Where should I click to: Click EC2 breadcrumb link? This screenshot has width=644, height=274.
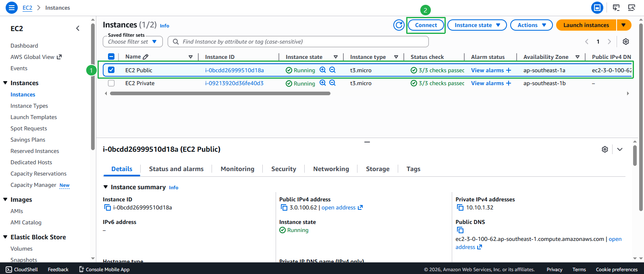[x=27, y=8]
